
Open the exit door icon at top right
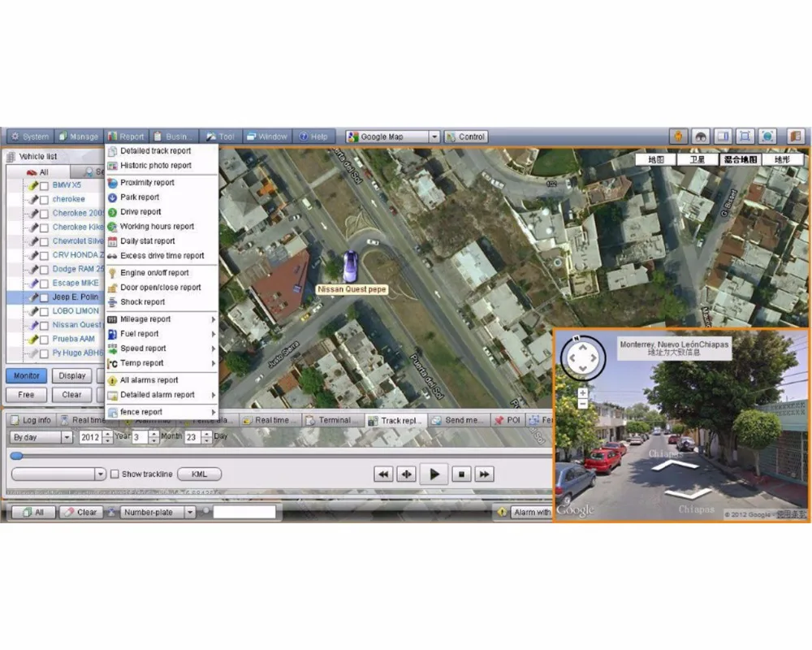click(795, 136)
